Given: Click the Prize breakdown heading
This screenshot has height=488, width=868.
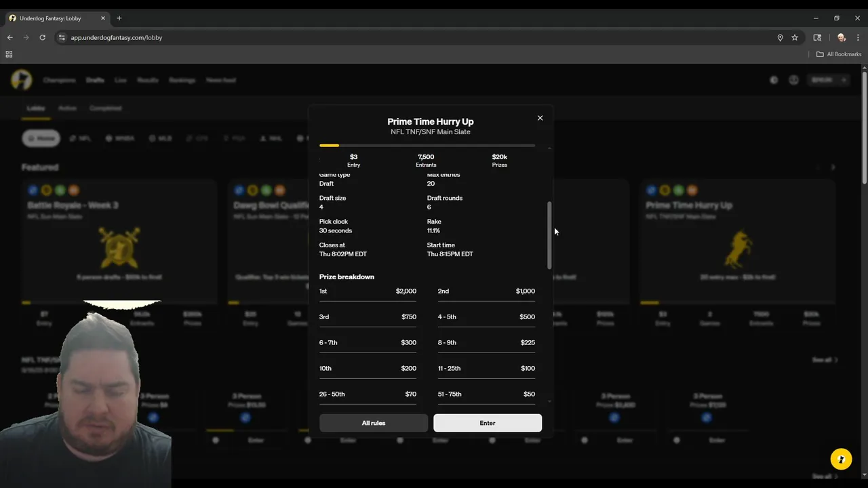Looking at the screenshot, I should (x=347, y=277).
